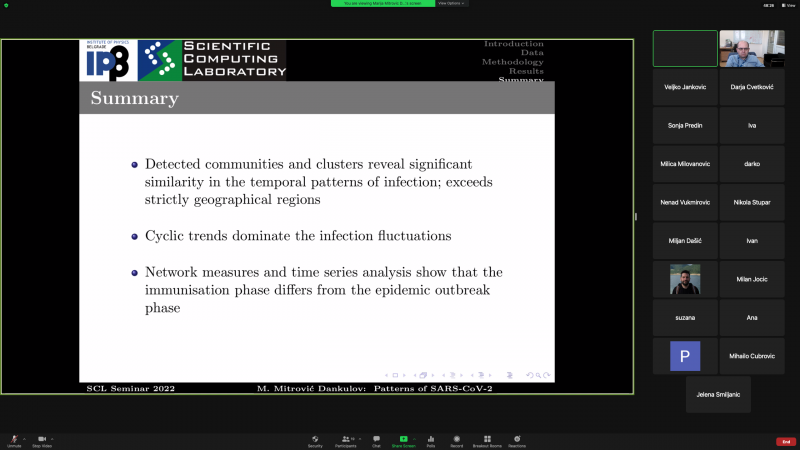Select Milica Milovanovic participant tile
The image size is (800, 450).
685,164
